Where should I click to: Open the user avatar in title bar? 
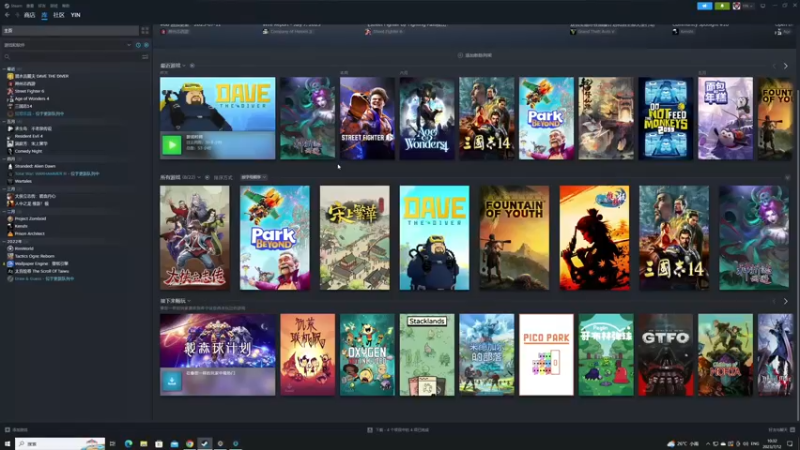pos(736,6)
